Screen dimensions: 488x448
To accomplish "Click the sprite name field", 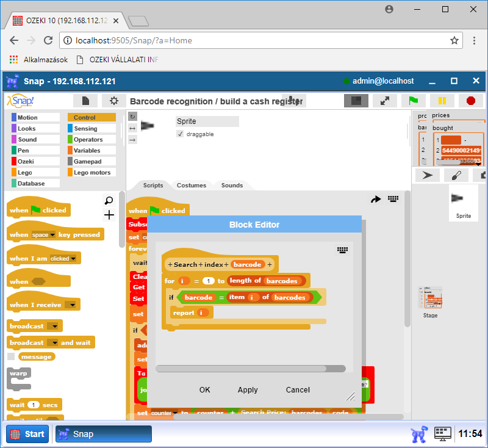I will 207,121.
